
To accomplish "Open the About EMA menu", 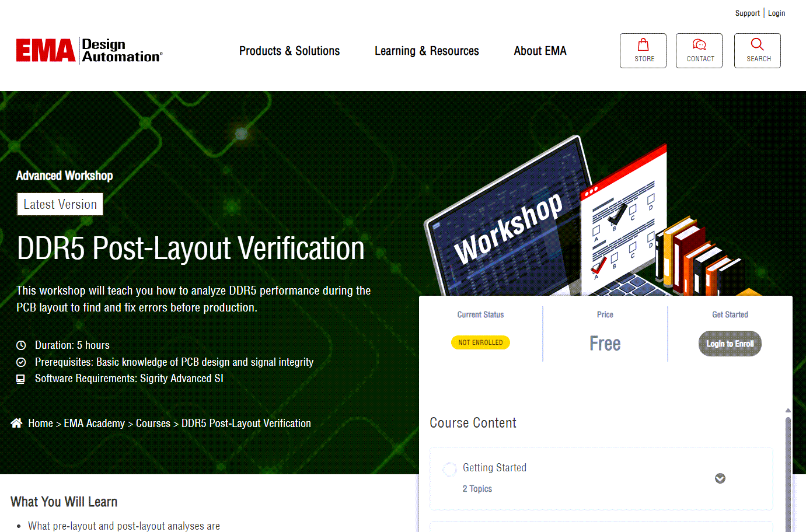I will click(x=540, y=51).
